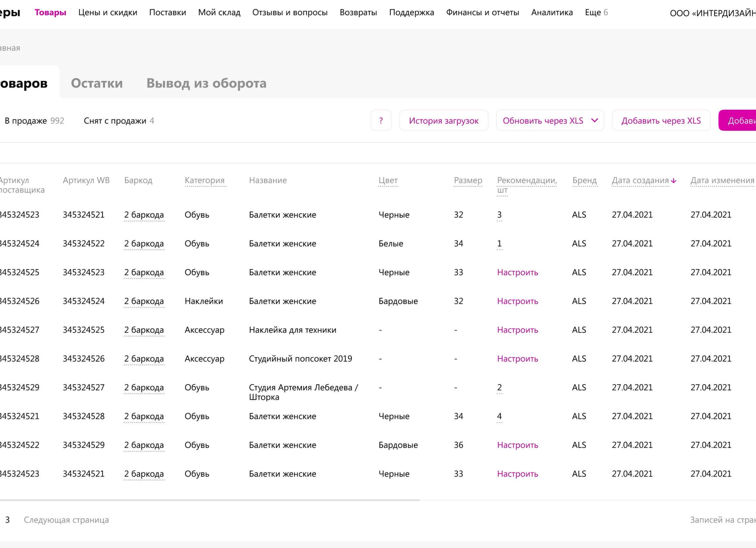Expand Обновить через XLS dropdown chevron
The height and width of the screenshot is (548, 756).
pyautogui.click(x=594, y=120)
